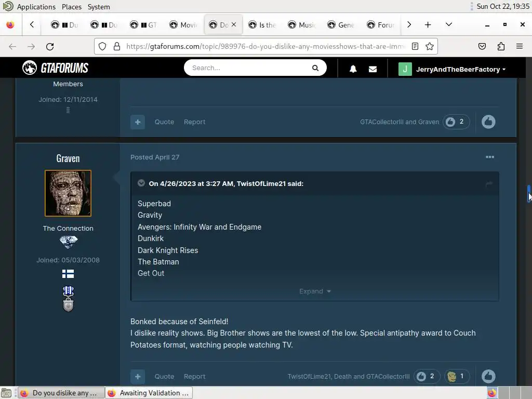Click the frog reaction count 1

pyautogui.click(x=456, y=376)
